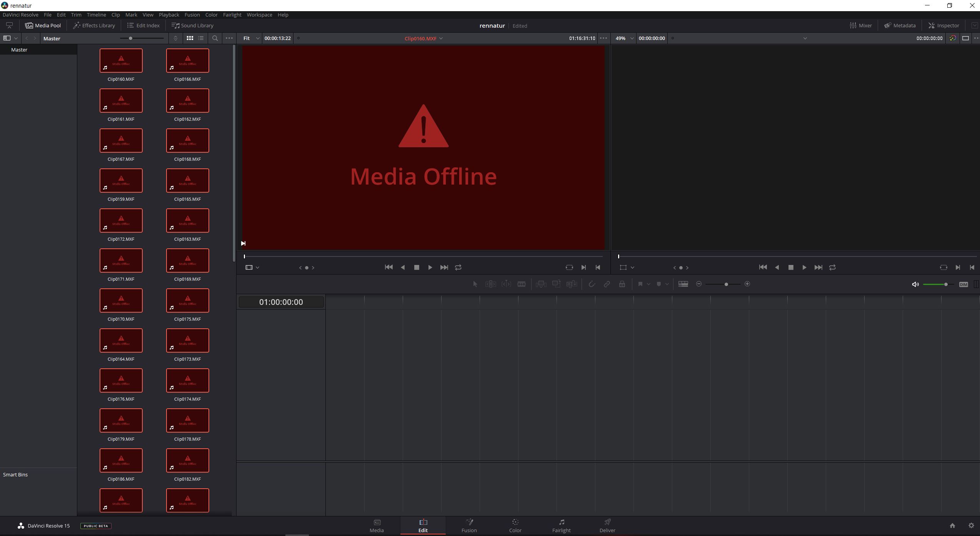Viewport: 980px width, 536px height.
Task: Toggle the Effects Library panel button
Action: click(94, 25)
